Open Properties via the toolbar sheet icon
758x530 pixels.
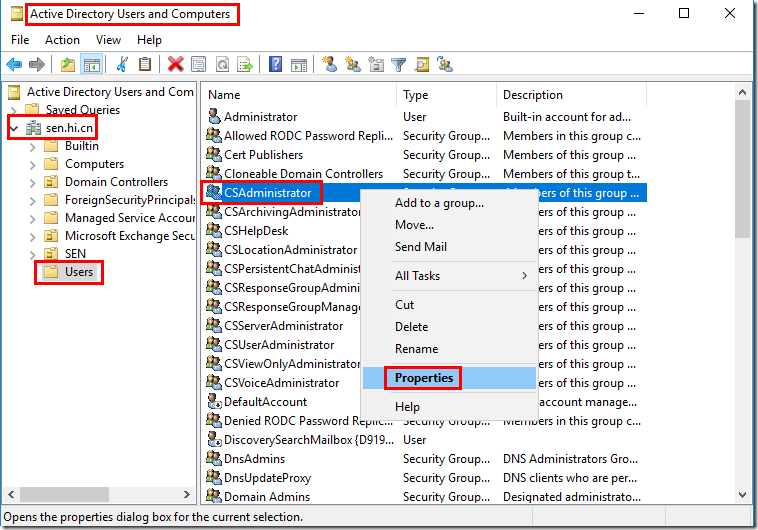coord(198,64)
